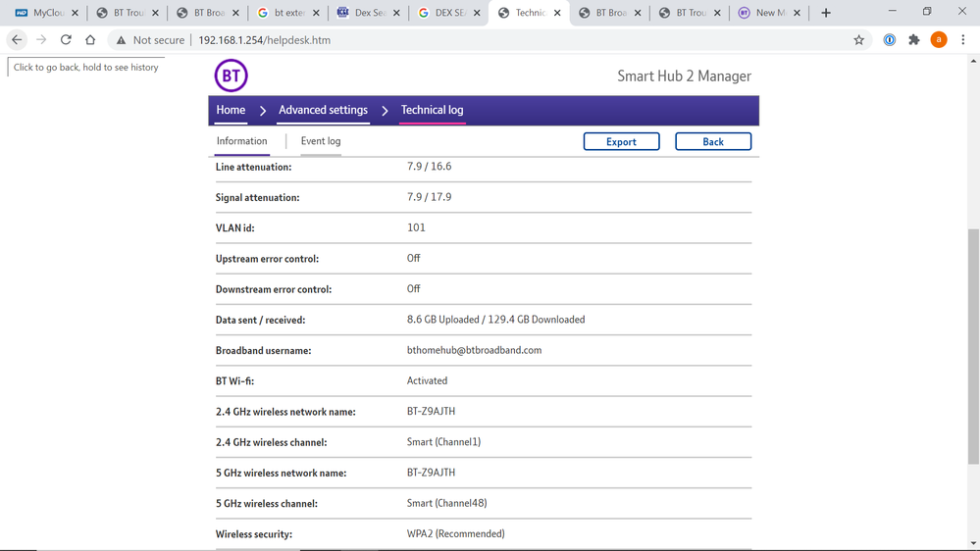Go to the browser home page icon

pos(90,40)
